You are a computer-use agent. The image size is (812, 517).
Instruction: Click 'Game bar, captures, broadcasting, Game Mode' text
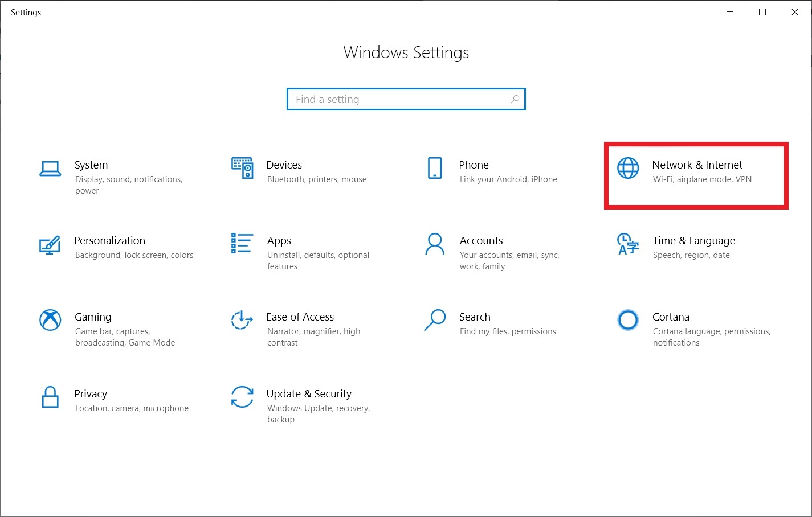[125, 337]
